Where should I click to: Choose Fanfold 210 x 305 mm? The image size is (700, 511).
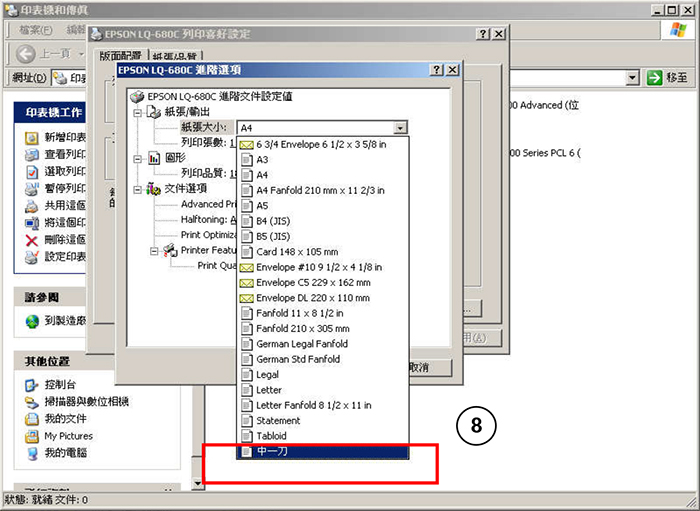(322, 328)
